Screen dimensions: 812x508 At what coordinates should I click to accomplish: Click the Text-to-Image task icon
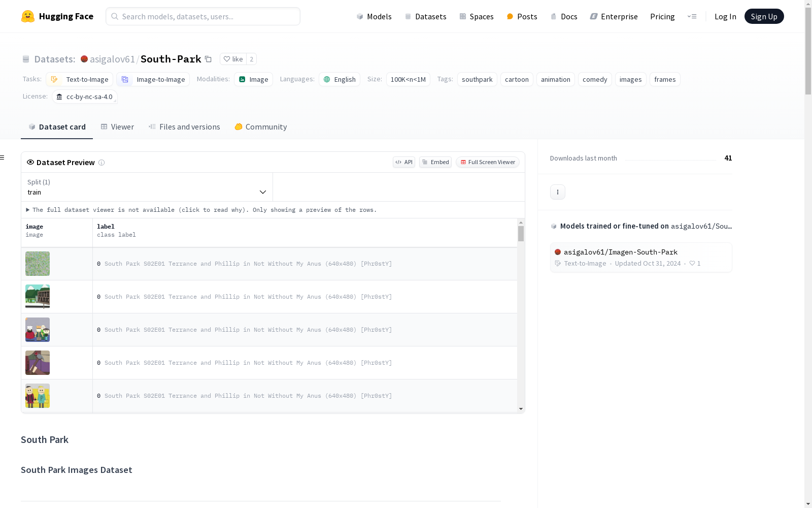(54, 79)
